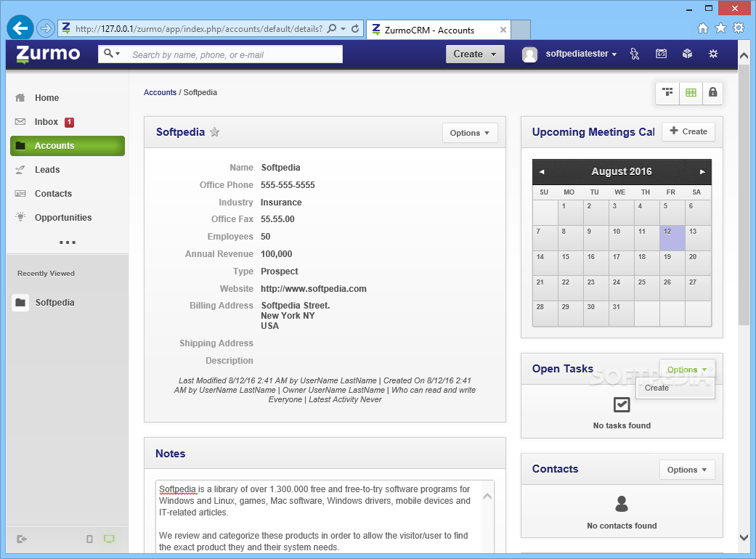Image resolution: width=756 pixels, height=559 pixels.
Task: Open the settings gear in Zurmo header
Action: [x=713, y=54]
